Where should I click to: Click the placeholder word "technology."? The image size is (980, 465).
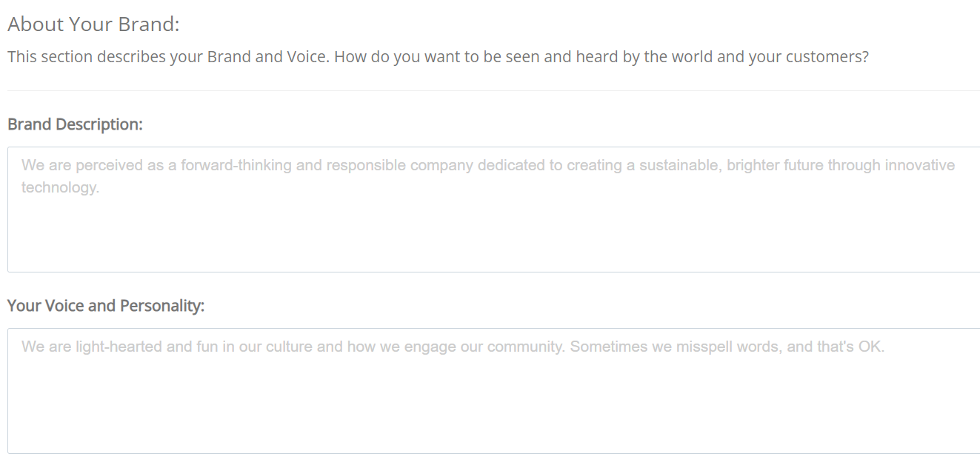tap(60, 187)
